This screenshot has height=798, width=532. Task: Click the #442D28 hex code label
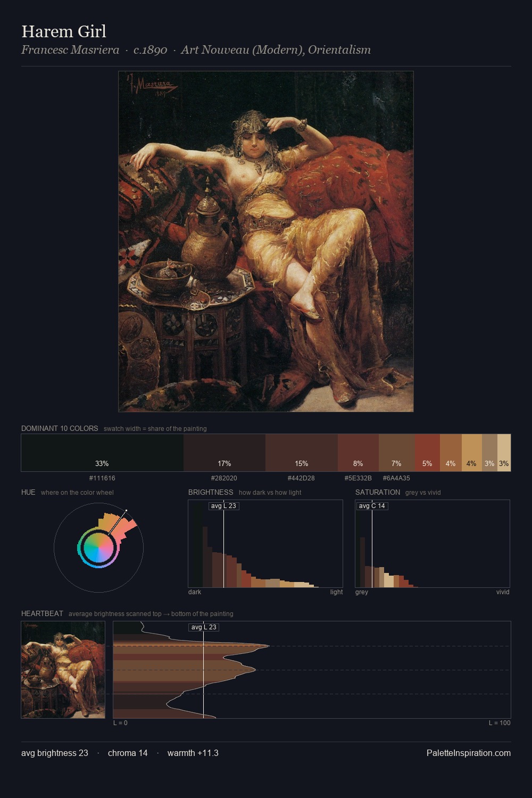coord(301,478)
